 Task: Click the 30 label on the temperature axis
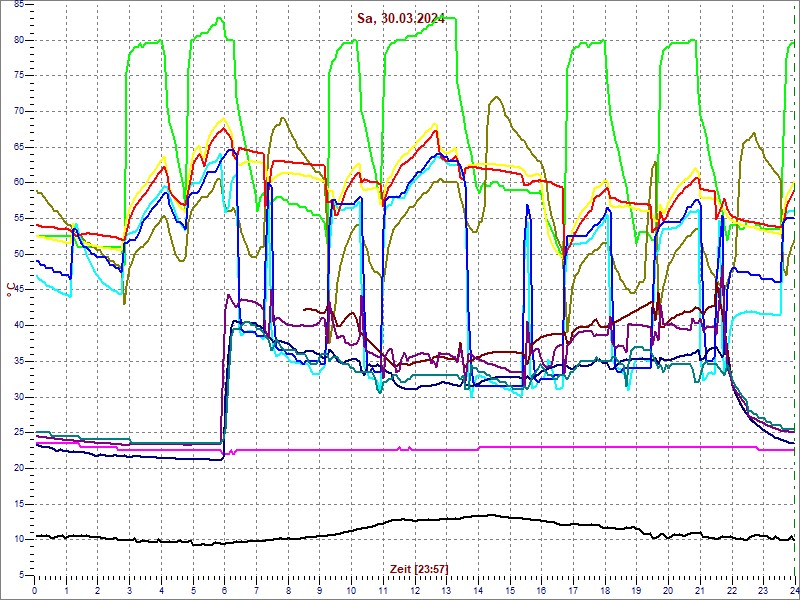pyautogui.click(x=18, y=397)
